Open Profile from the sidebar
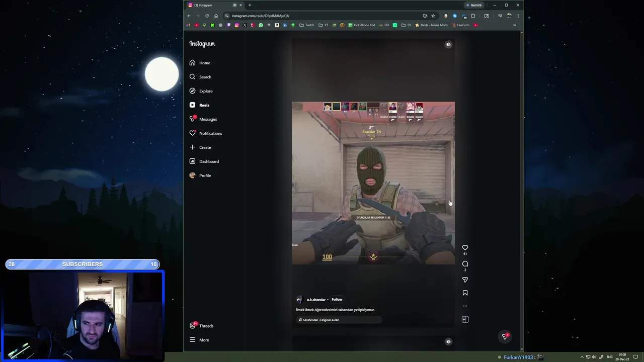Screen dimensions: 644x362 200,175
